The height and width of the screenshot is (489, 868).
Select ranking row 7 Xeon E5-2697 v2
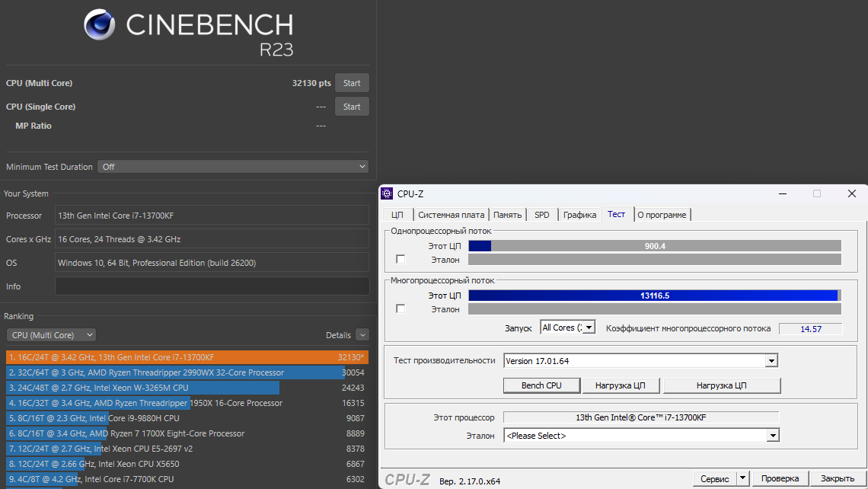187,449
